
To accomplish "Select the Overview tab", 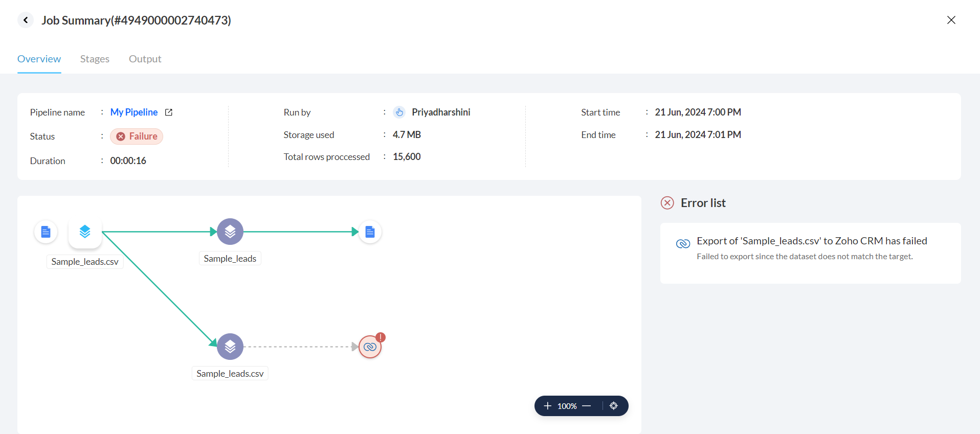I will pos(39,59).
